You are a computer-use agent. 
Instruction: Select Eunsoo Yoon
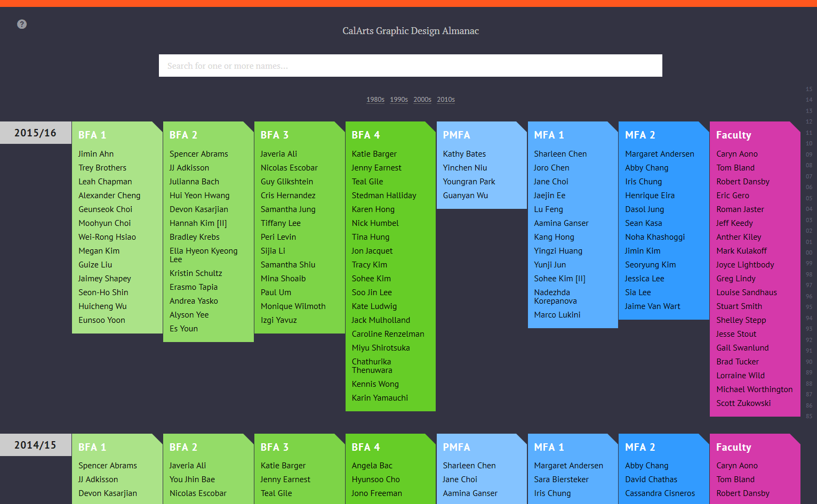[102, 320]
